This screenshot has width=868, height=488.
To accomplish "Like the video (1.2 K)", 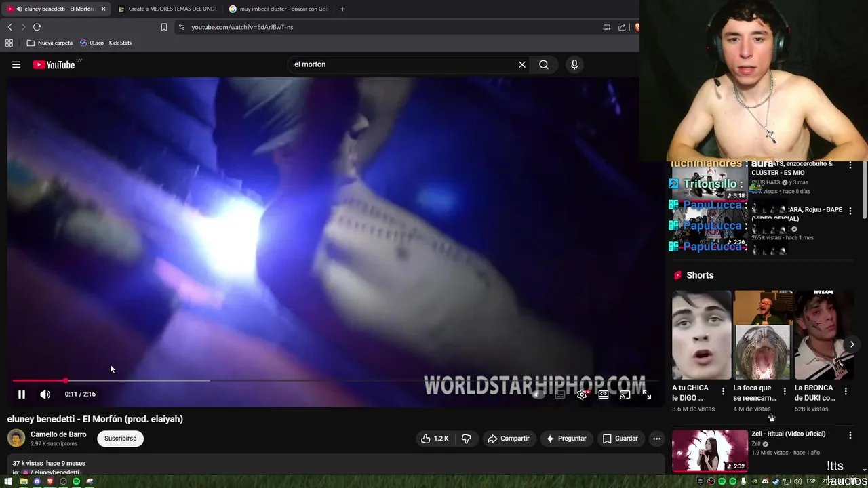I will (435, 439).
